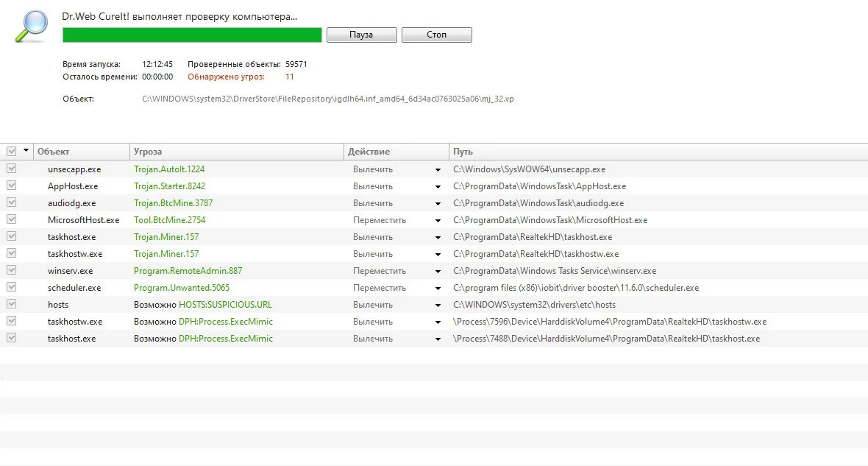Click the magnifying glass scan icon
The image size is (868, 466).
[31, 26]
